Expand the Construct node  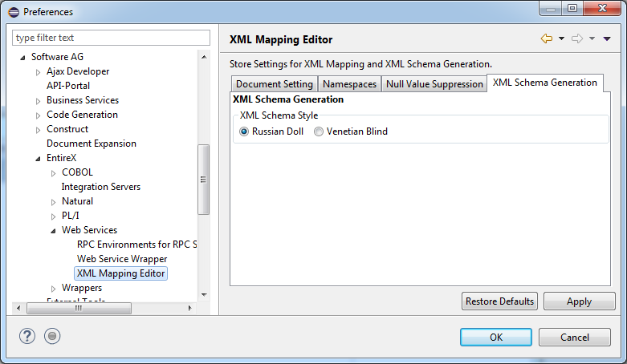pos(38,130)
